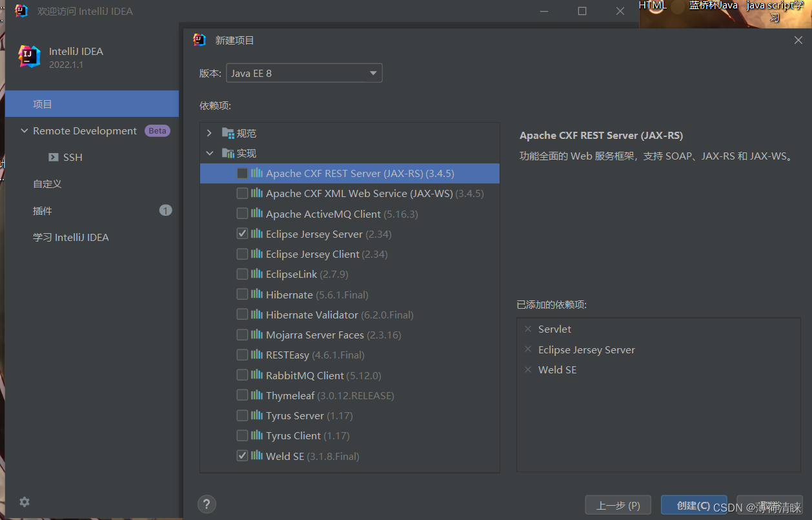Open 插件 in the sidebar

(92, 211)
